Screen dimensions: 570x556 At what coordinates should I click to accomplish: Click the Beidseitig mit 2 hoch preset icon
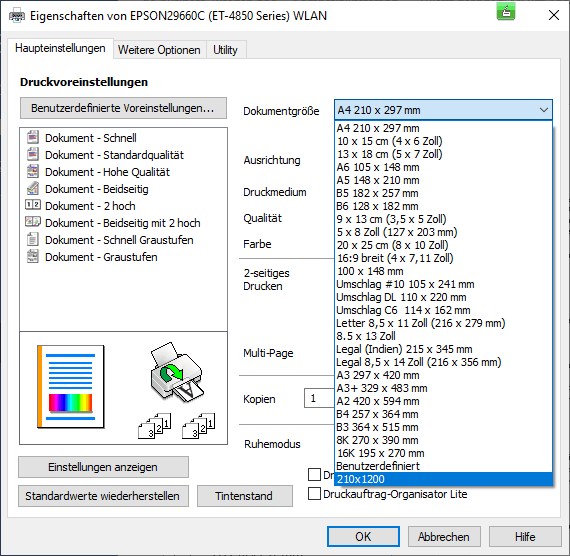[x=33, y=221]
